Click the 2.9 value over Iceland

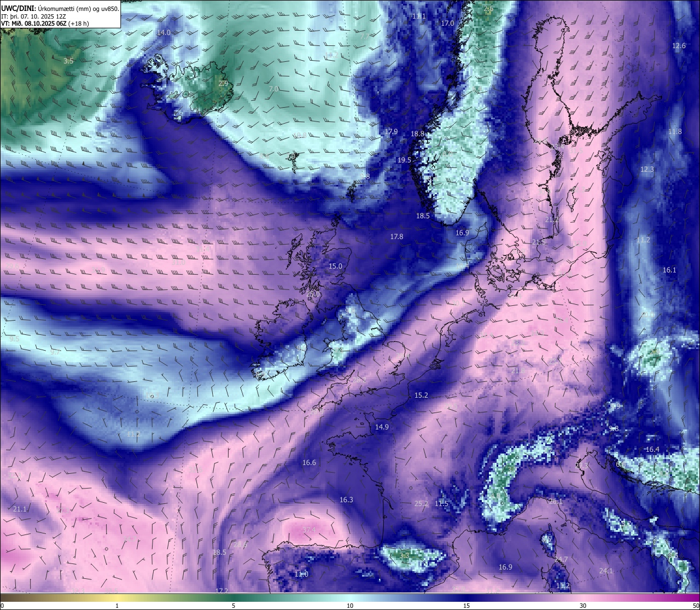(223, 84)
